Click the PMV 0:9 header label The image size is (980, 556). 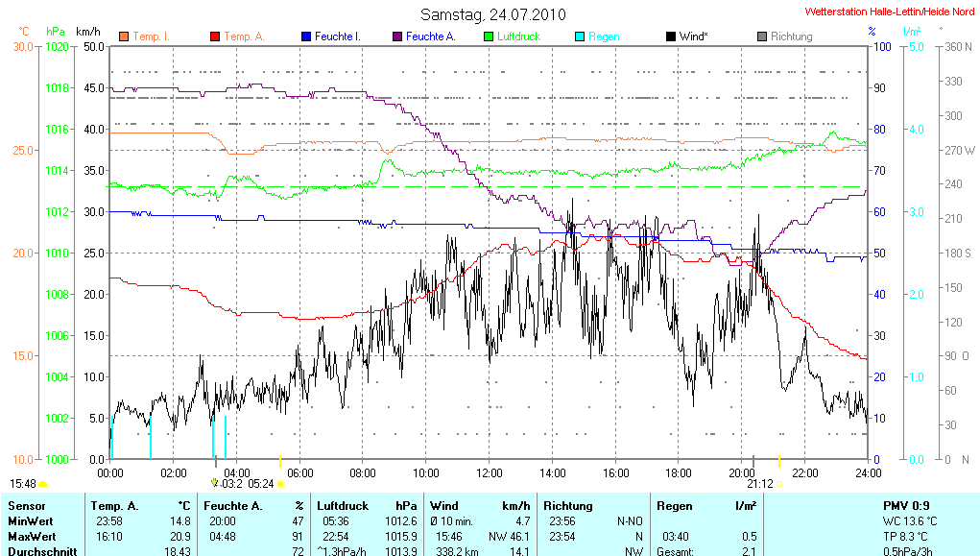coord(906,505)
